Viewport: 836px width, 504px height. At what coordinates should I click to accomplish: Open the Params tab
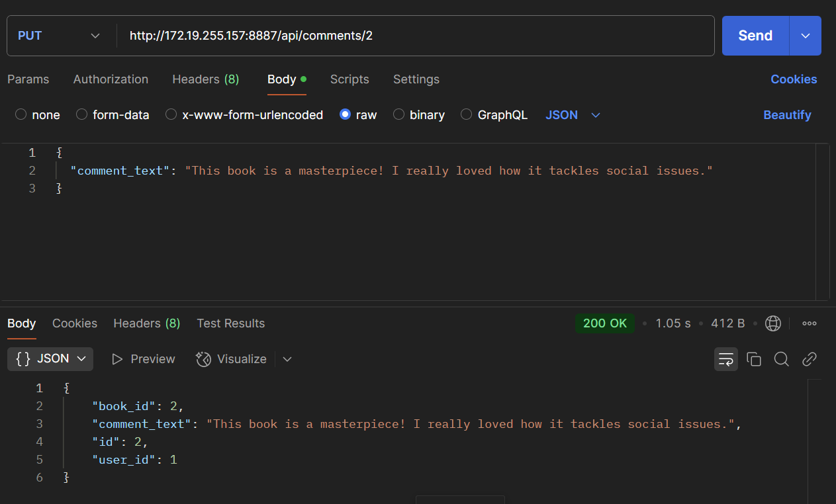coord(28,79)
